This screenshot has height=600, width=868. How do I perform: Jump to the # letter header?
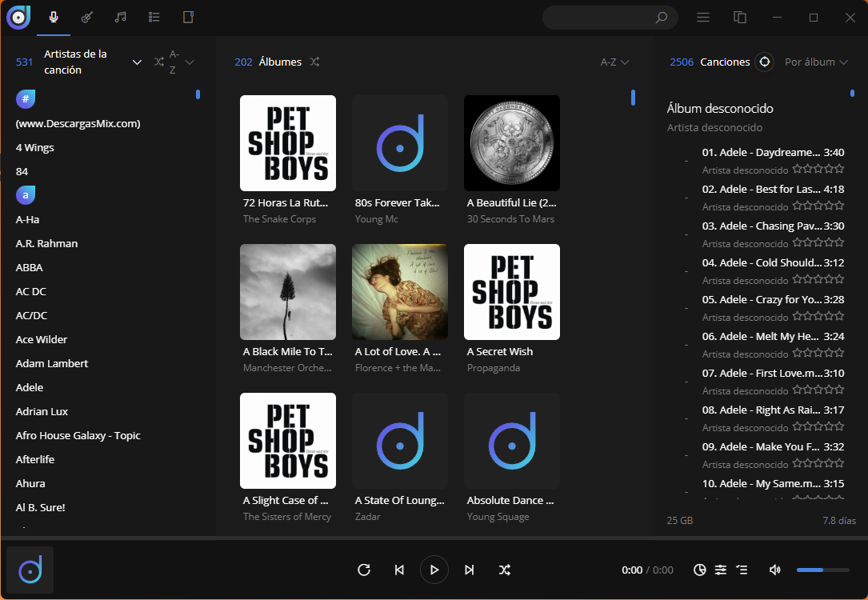pos(26,99)
